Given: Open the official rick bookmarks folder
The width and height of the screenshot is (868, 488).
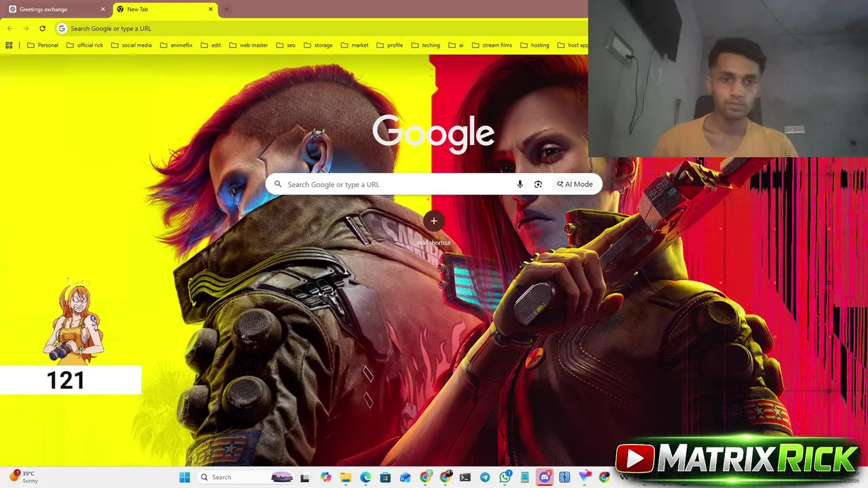Looking at the screenshot, I should pos(85,45).
